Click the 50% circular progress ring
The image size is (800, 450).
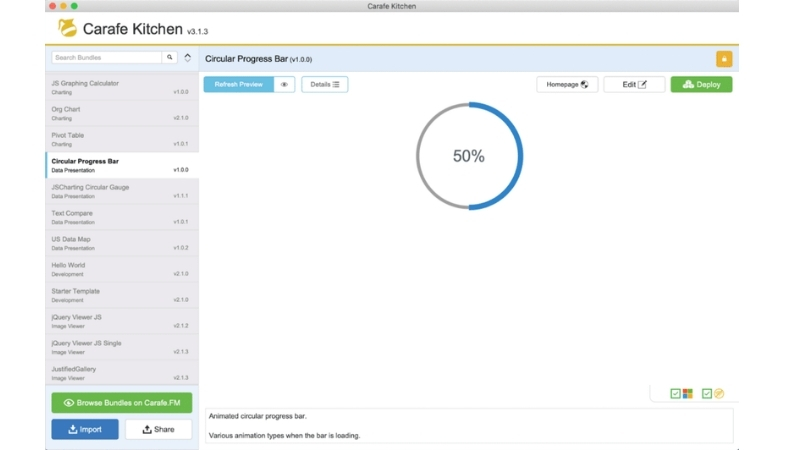click(x=469, y=156)
